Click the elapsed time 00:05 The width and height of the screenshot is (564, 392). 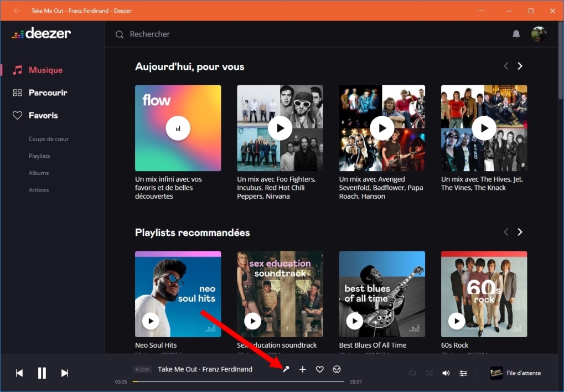pos(121,382)
